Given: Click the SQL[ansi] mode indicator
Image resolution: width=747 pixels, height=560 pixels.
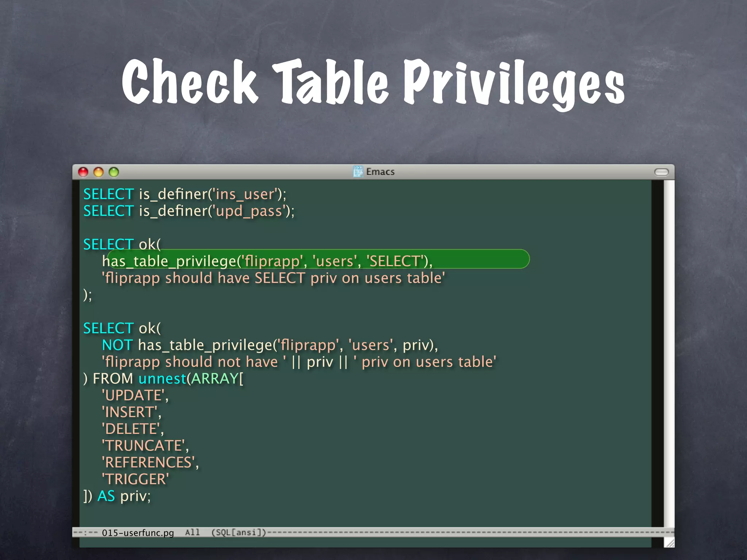Looking at the screenshot, I should click(239, 532).
